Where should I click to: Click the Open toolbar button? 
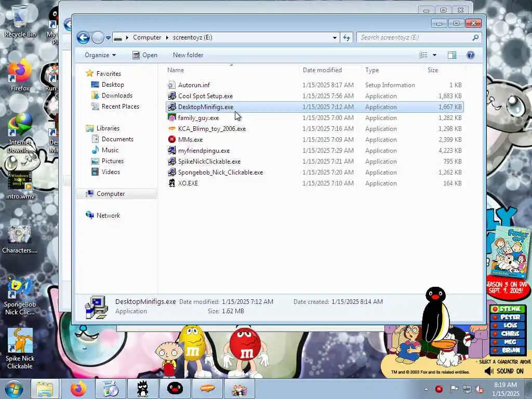pyautogui.click(x=145, y=55)
